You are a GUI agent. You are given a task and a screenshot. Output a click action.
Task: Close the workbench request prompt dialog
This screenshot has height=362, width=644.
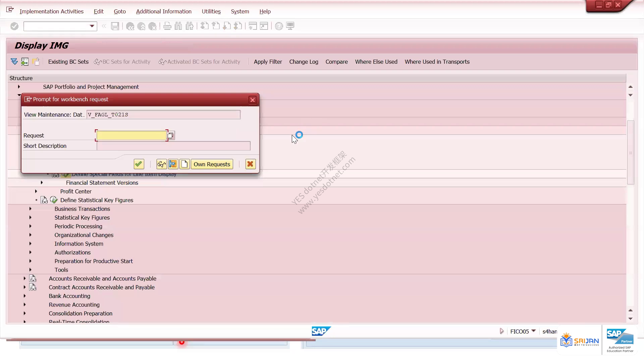coord(253,100)
